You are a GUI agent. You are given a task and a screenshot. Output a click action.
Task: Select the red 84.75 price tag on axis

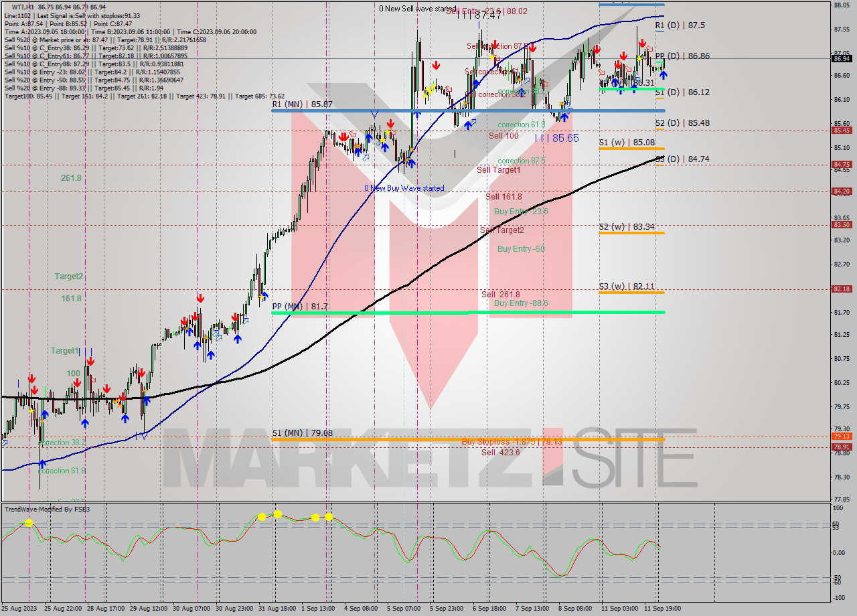[x=842, y=164]
